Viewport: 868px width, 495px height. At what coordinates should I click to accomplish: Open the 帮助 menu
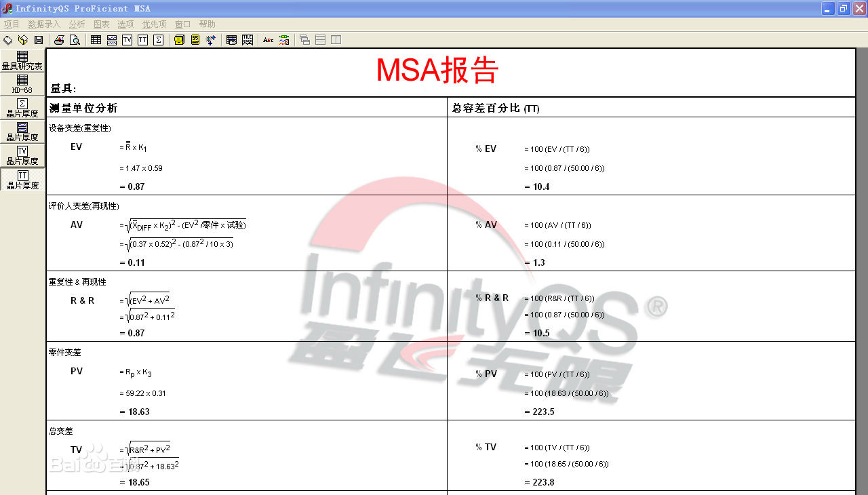tap(207, 24)
